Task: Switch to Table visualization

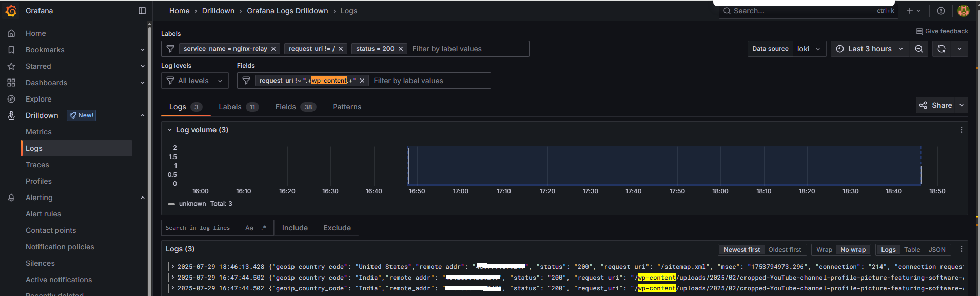Action: tap(912, 250)
